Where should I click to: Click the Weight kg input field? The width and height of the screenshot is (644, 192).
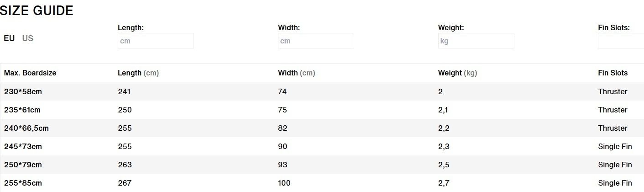[476, 41]
